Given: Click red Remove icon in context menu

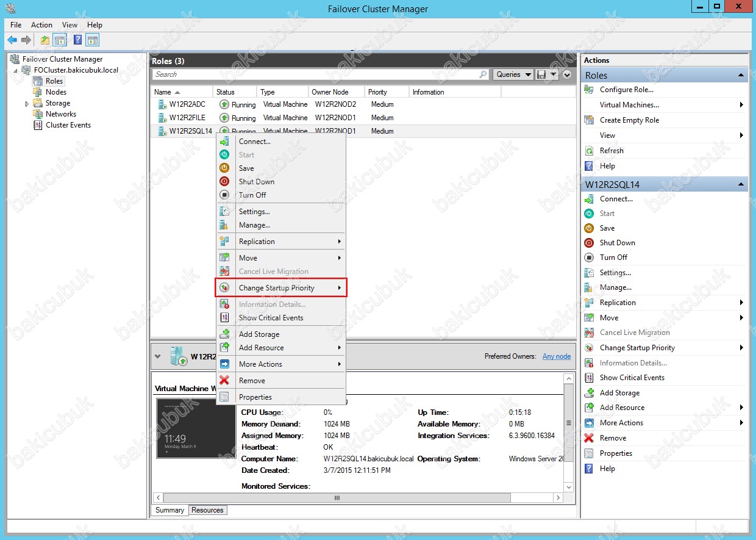Looking at the screenshot, I should (224, 381).
